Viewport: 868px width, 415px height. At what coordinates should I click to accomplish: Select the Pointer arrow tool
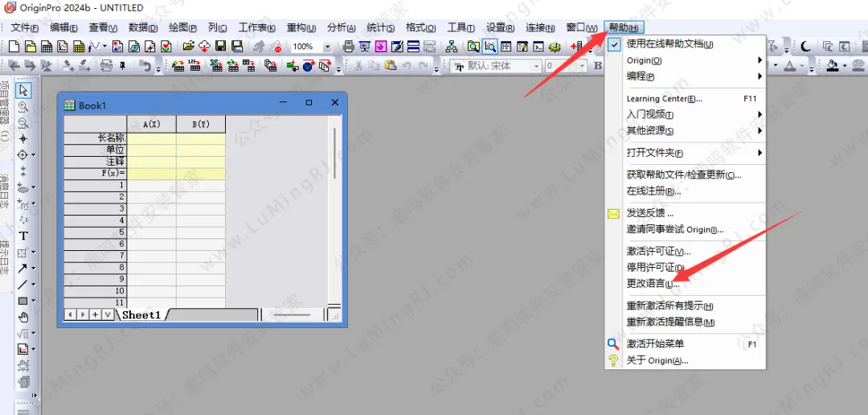23,90
